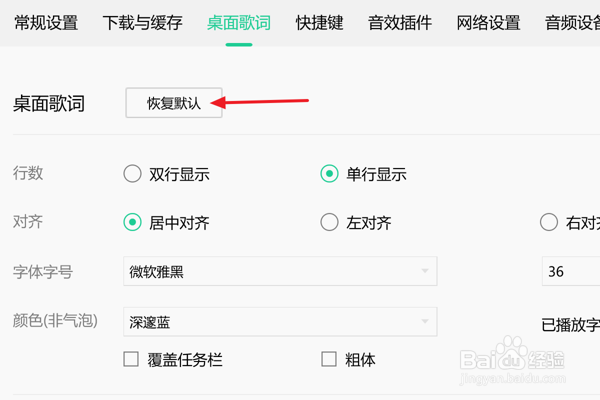Open the 音频设备 tab

pos(572,23)
